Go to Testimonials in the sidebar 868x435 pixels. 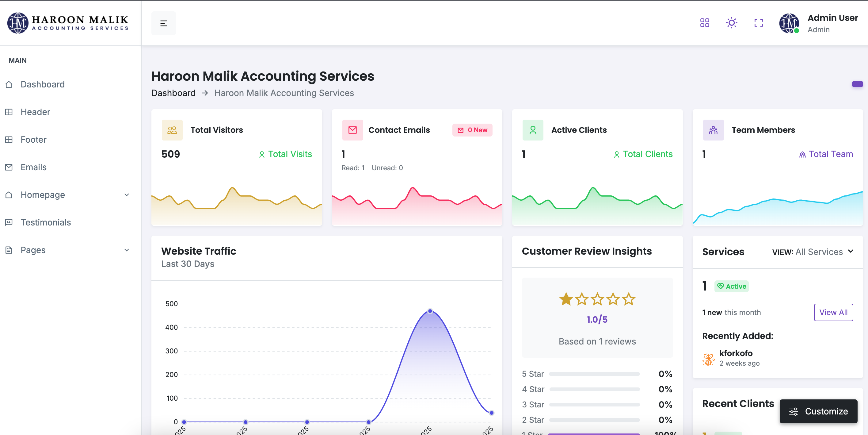point(45,222)
